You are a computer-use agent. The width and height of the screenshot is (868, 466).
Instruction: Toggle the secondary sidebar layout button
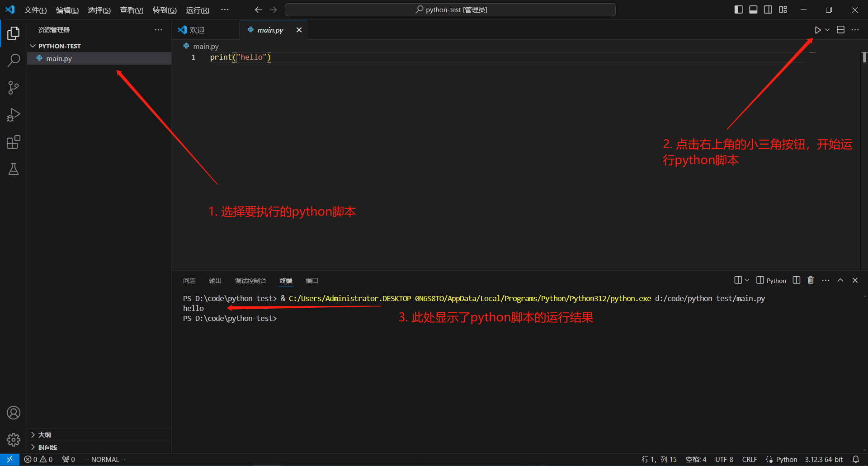click(x=768, y=9)
